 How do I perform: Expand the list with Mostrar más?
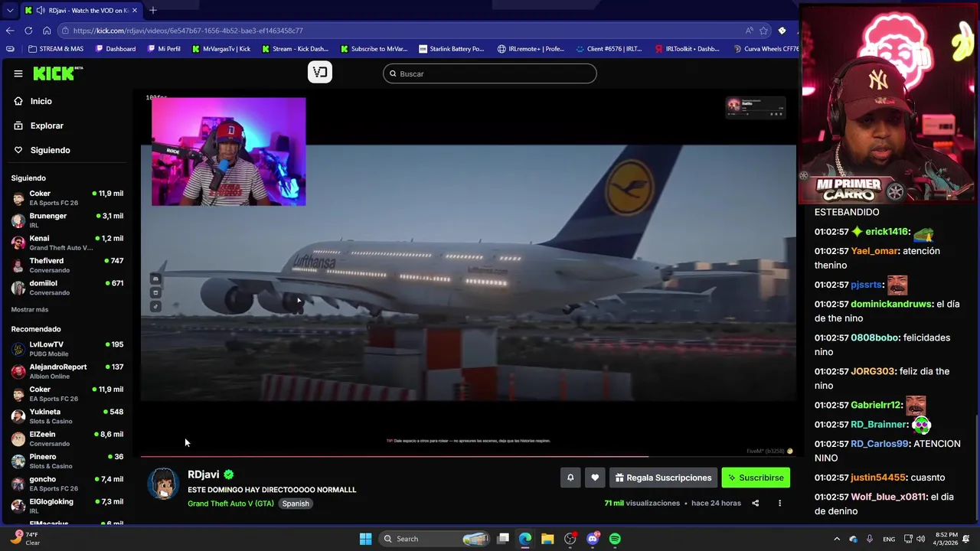pos(30,309)
